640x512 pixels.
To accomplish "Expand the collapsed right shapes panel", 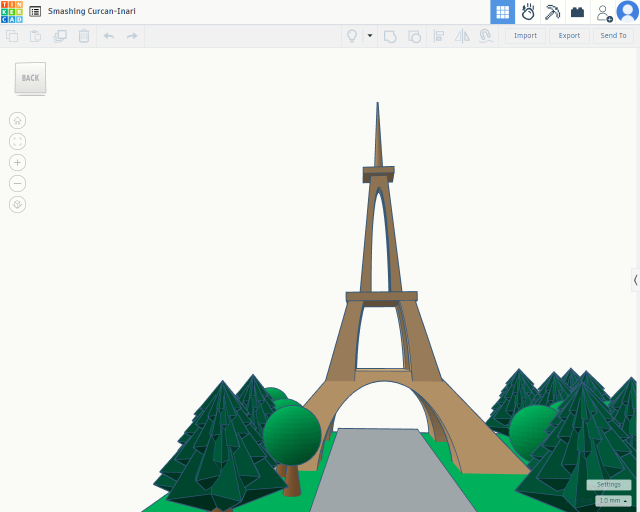I will click(635, 280).
